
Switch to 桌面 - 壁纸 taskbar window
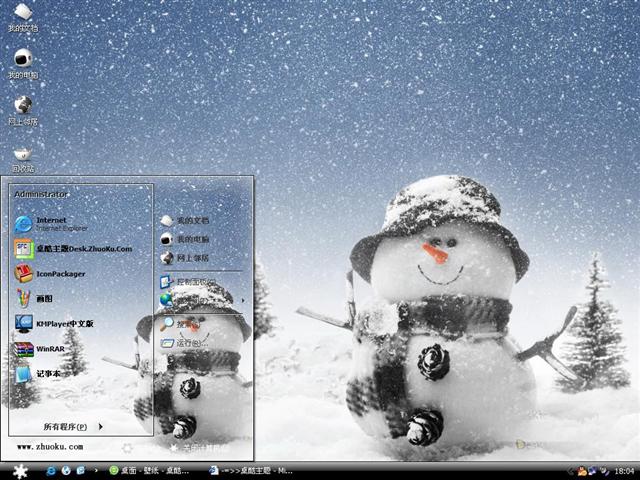(149, 471)
